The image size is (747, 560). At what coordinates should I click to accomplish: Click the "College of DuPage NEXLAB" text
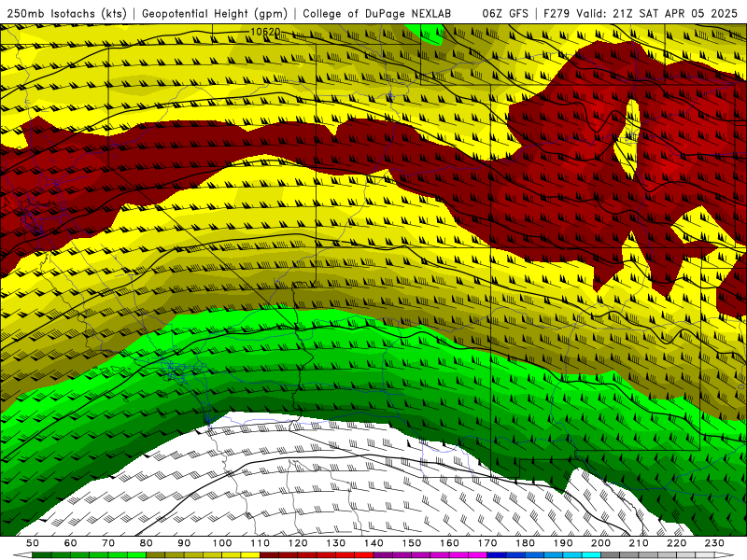pos(376,14)
